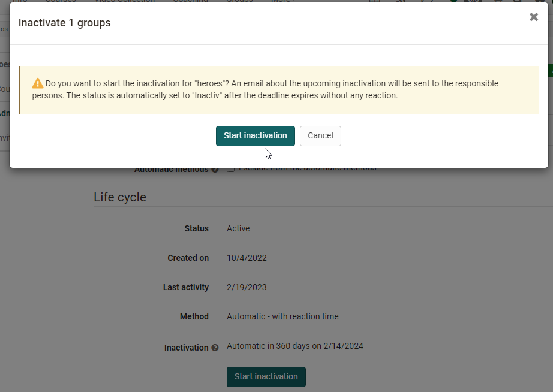This screenshot has height=392, width=553.
Task: Cancel the inactivation dialog
Action: click(x=320, y=136)
